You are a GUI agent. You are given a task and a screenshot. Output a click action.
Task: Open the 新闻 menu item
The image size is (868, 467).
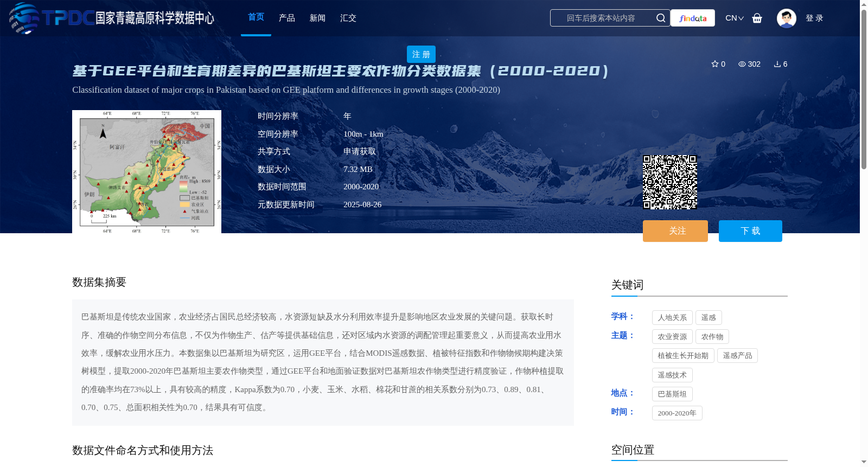click(x=317, y=18)
